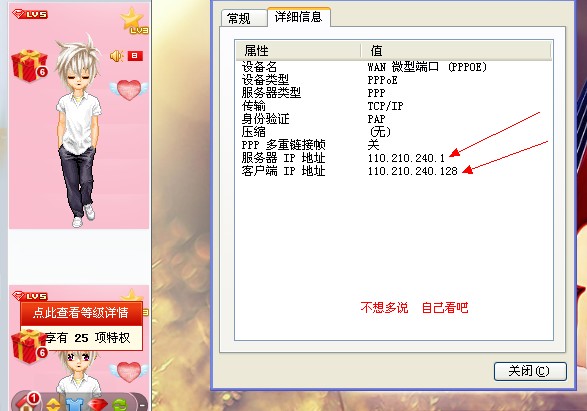Open the red gift box in upper avatar panel

coord(29,65)
